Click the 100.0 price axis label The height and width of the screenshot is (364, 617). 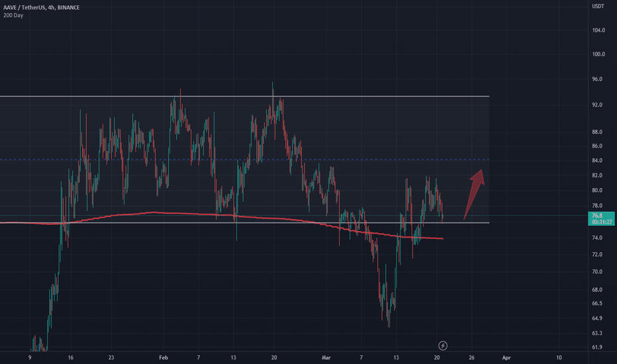(x=598, y=54)
